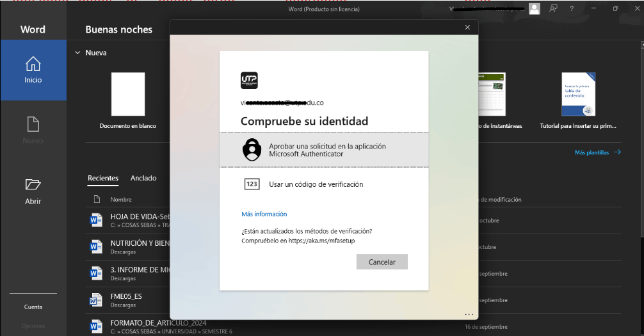The image size is (644, 336).
Task: Go to Inicio in Word sidebar
Action: [33, 70]
